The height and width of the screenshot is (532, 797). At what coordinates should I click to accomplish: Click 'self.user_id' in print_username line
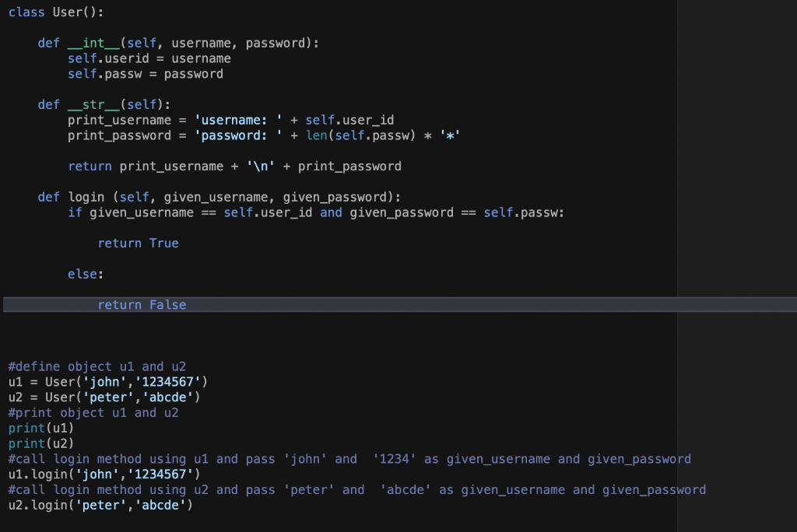pos(349,120)
